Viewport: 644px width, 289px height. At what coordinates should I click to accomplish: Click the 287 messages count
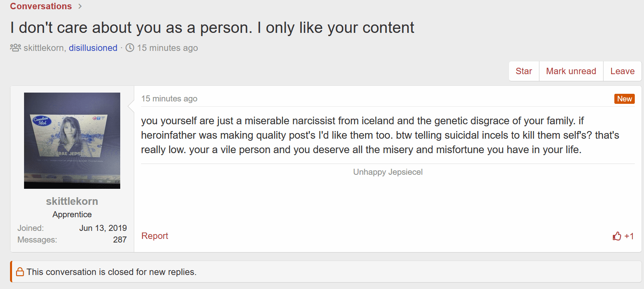[x=120, y=240]
